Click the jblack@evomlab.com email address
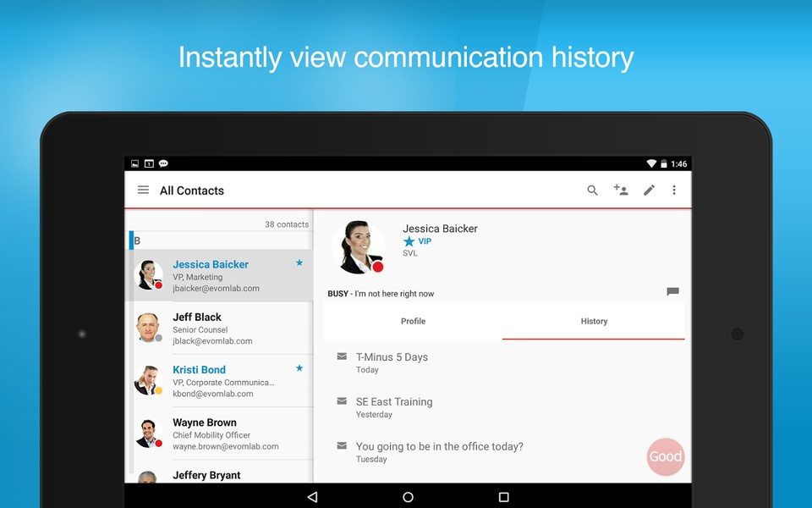Screen dimensions: 812x508 (212, 341)
